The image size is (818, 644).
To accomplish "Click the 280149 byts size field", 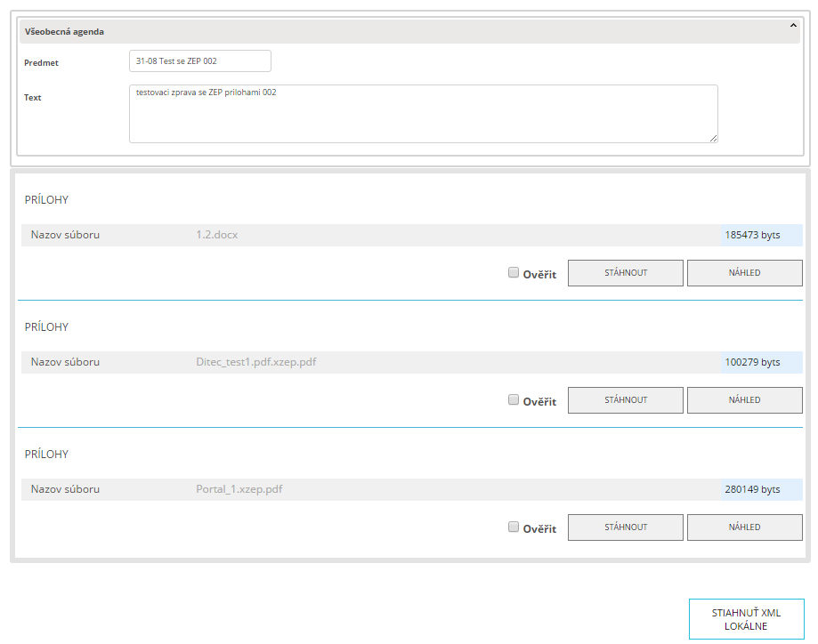I will pos(761,490).
